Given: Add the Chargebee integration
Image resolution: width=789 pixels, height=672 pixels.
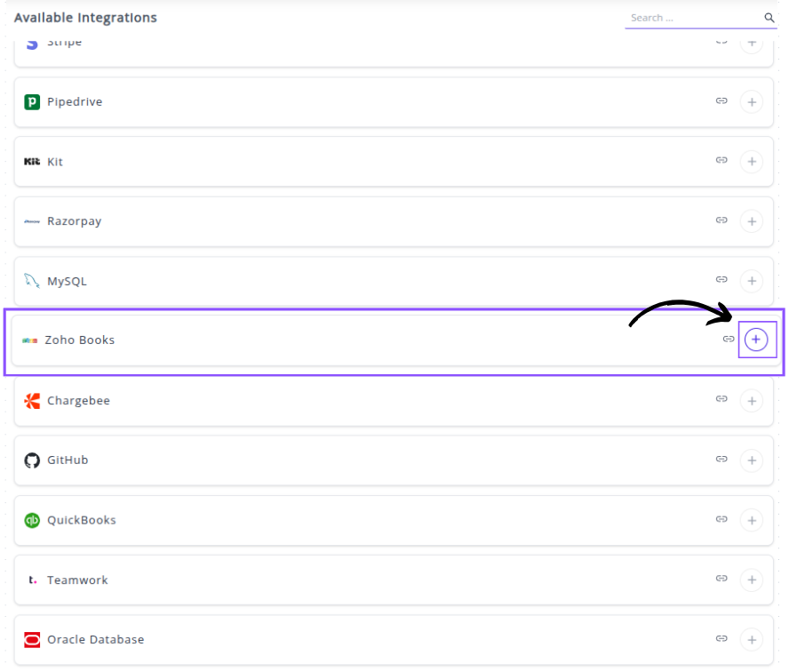Looking at the screenshot, I should (752, 401).
